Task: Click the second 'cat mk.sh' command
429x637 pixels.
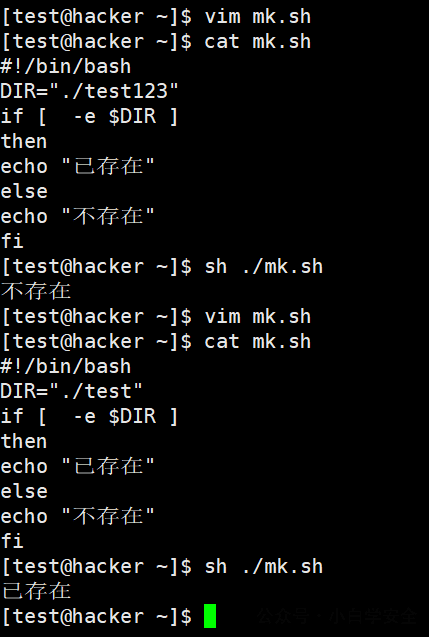Action: coord(258,341)
